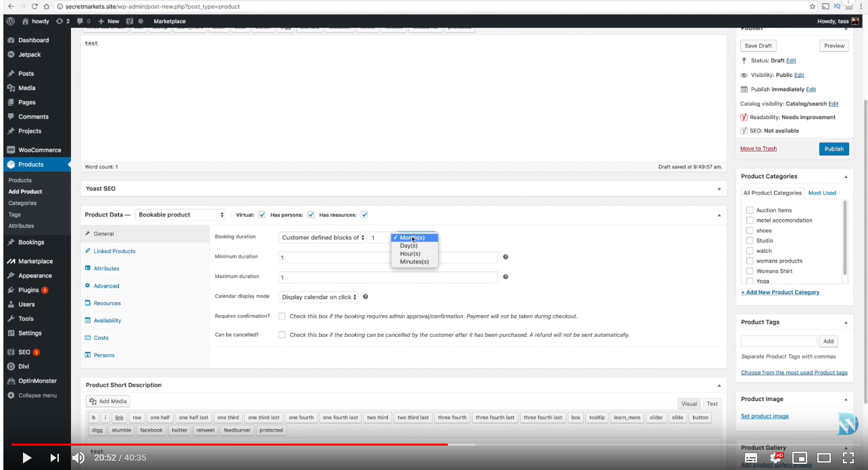Image resolution: width=868 pixels, height=470 pixels.
Task: Check the Can be cancelled box
Action: point(282,335)
